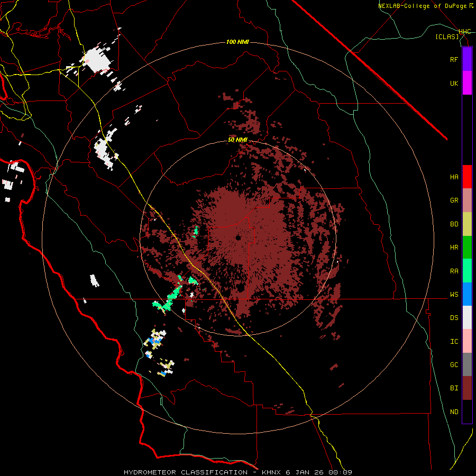Click the gray GC legend swatch
The image size is (476, 476).
tap(467, 364)
